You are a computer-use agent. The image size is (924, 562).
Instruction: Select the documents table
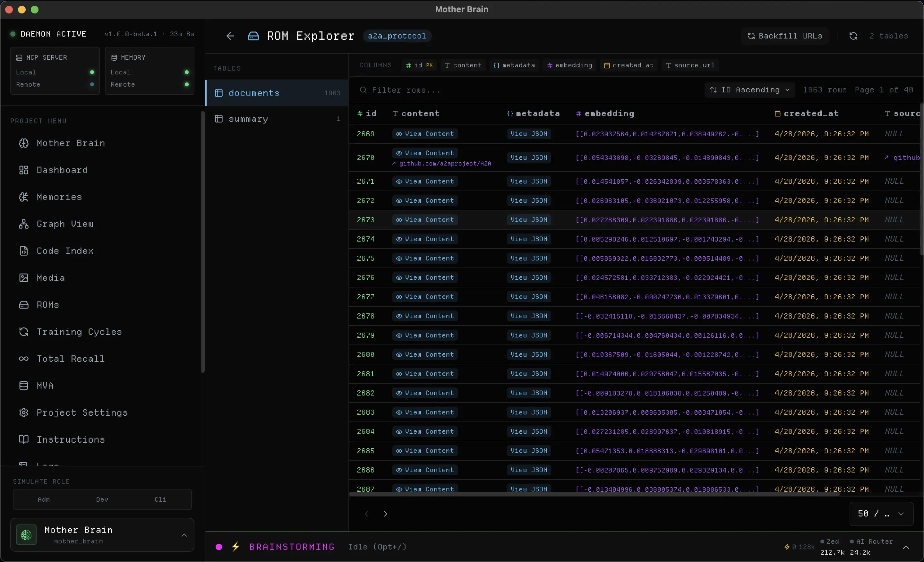click(277, 93)
